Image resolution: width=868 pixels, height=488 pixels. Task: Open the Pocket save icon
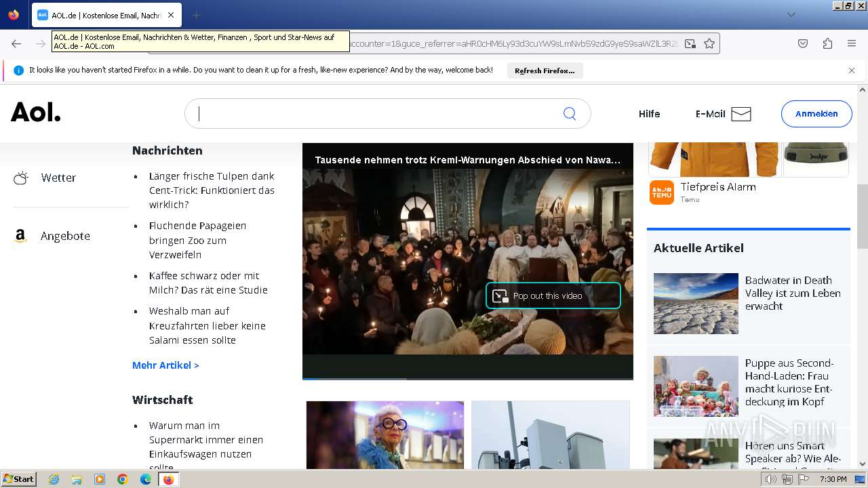pyautogui.click(x=803, y=43)
